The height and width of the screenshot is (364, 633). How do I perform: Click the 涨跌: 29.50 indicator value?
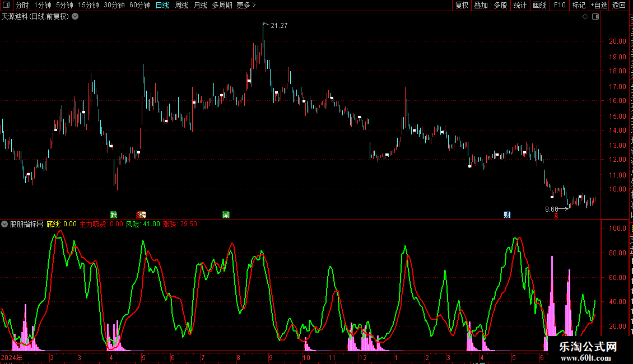pyautogui.click(x=180, y=224)
